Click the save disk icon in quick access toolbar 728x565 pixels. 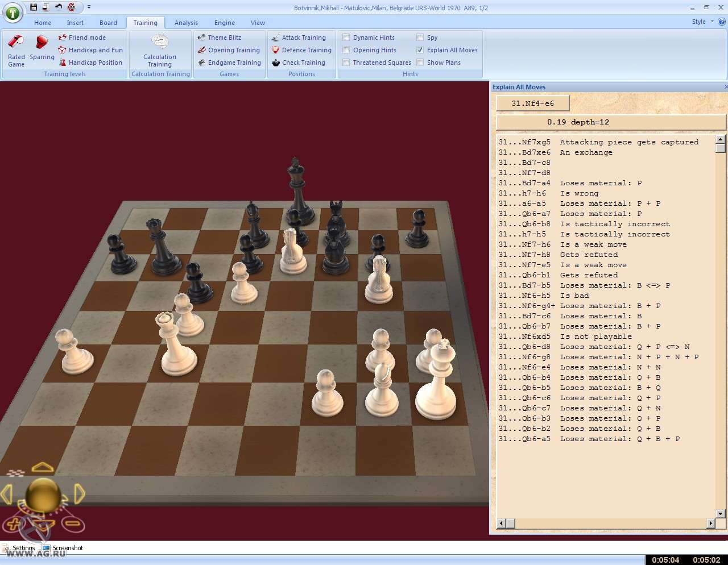pyautogui.click(x=34, y=7)
